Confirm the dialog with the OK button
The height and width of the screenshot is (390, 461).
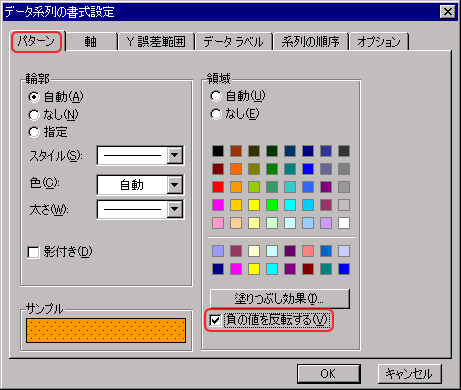click(329, 374)
